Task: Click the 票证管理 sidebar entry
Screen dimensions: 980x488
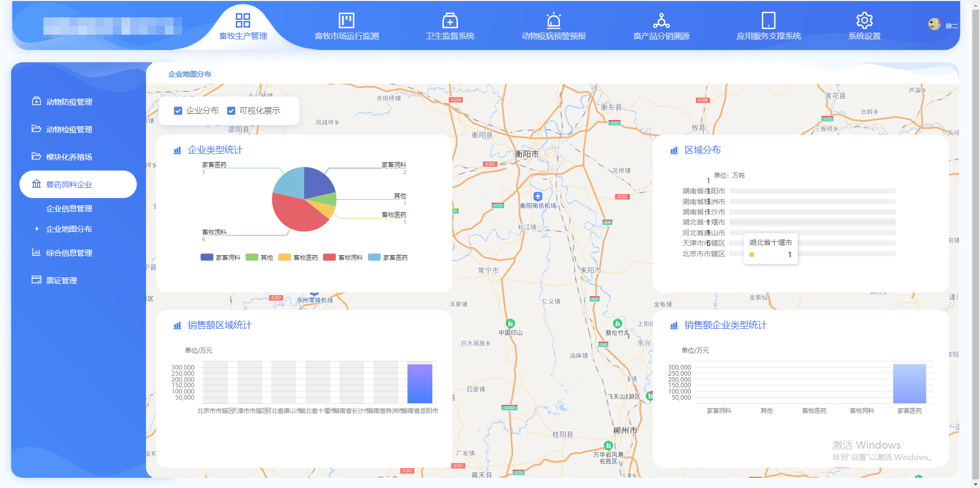Action: (60, 280)
